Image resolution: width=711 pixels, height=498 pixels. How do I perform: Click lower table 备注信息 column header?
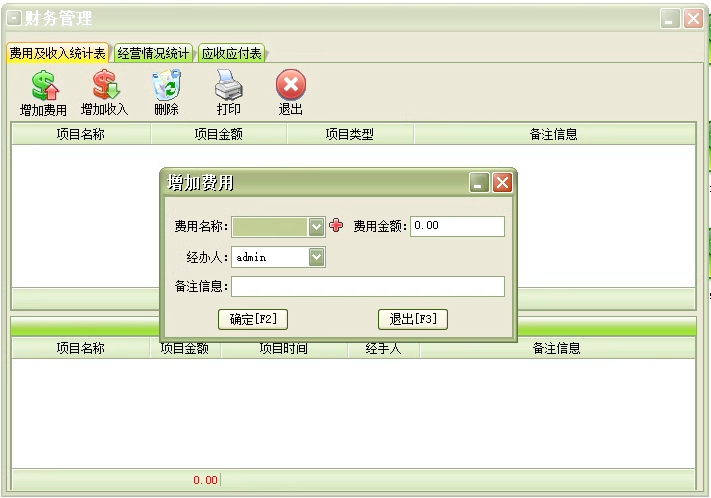557,348
